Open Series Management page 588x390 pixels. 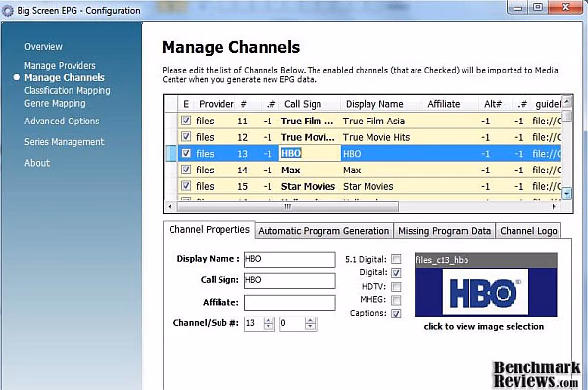(x=65, y=142)
